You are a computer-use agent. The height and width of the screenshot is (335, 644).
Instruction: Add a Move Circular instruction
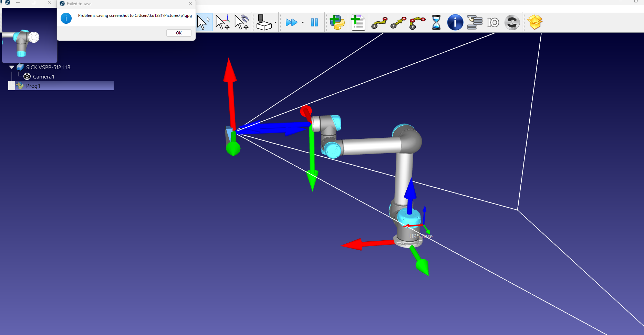(x=417, y=23)
